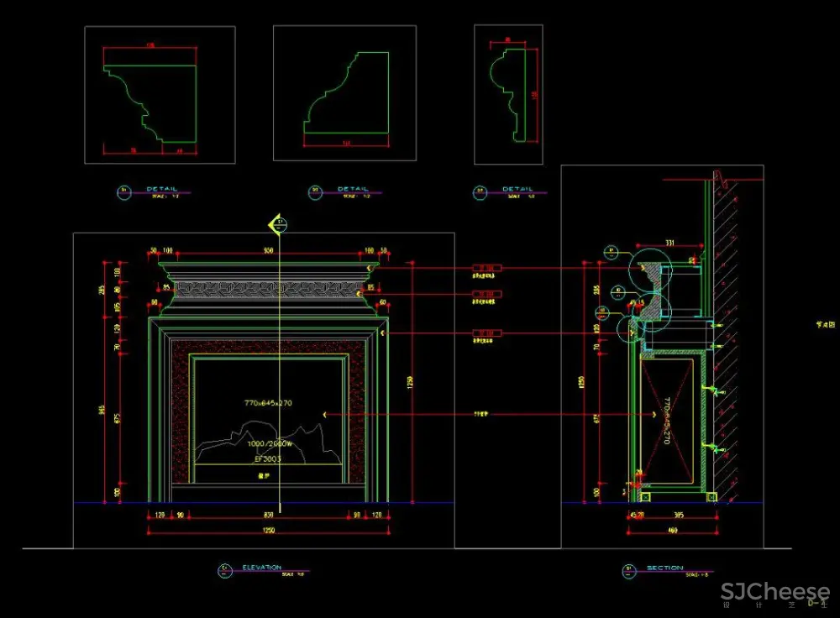Select the 460 depth dimension in section

[x=673, y=531]
